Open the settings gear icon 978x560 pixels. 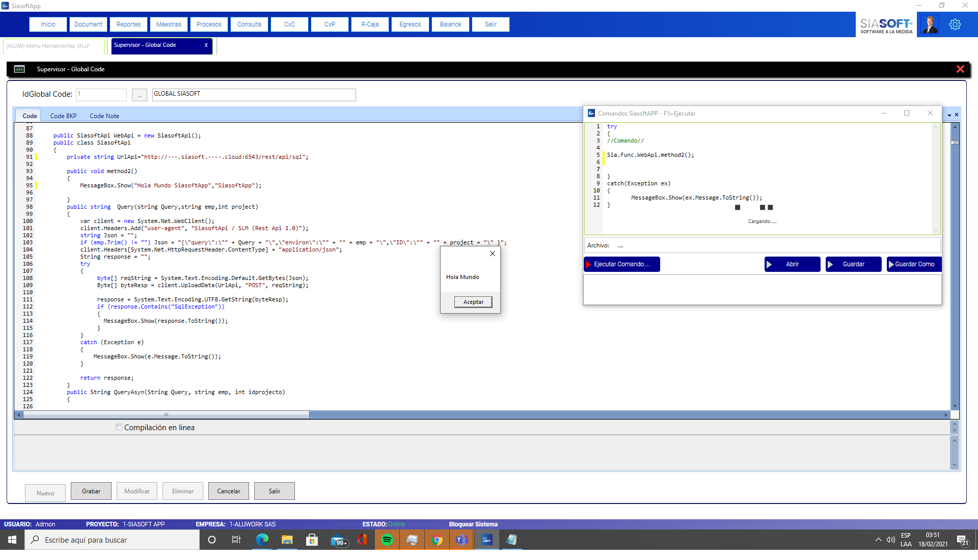(955, 24)
